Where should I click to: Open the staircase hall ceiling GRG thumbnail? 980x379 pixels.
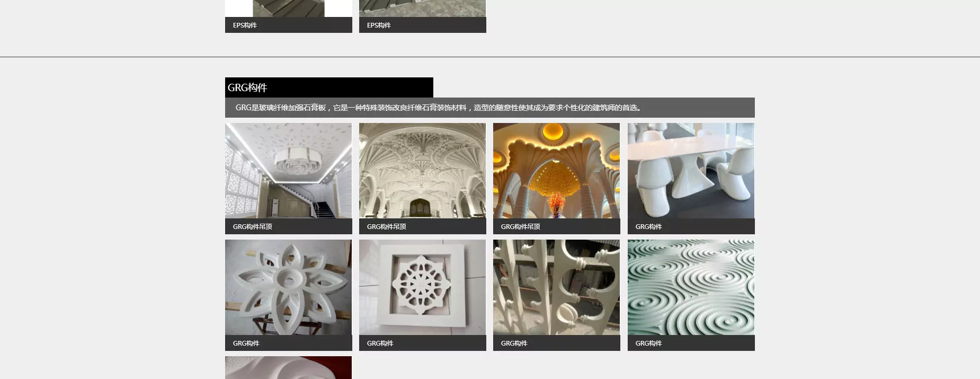(x=288, y=171)
